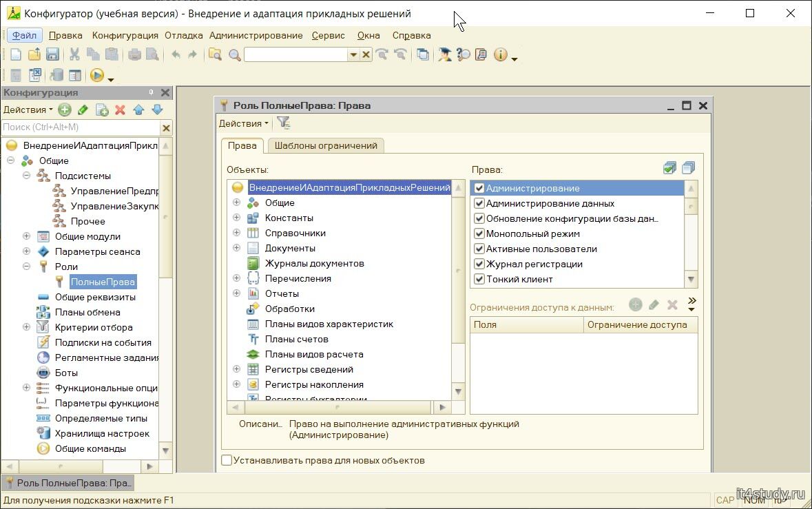
Task: Click the filter icon in role rights window
Action: (283, 123)
